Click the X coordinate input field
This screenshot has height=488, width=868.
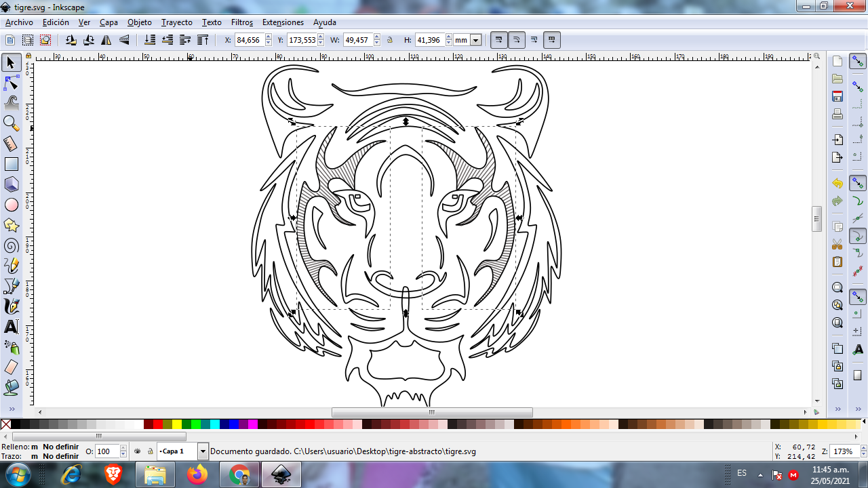click(249, 40)
